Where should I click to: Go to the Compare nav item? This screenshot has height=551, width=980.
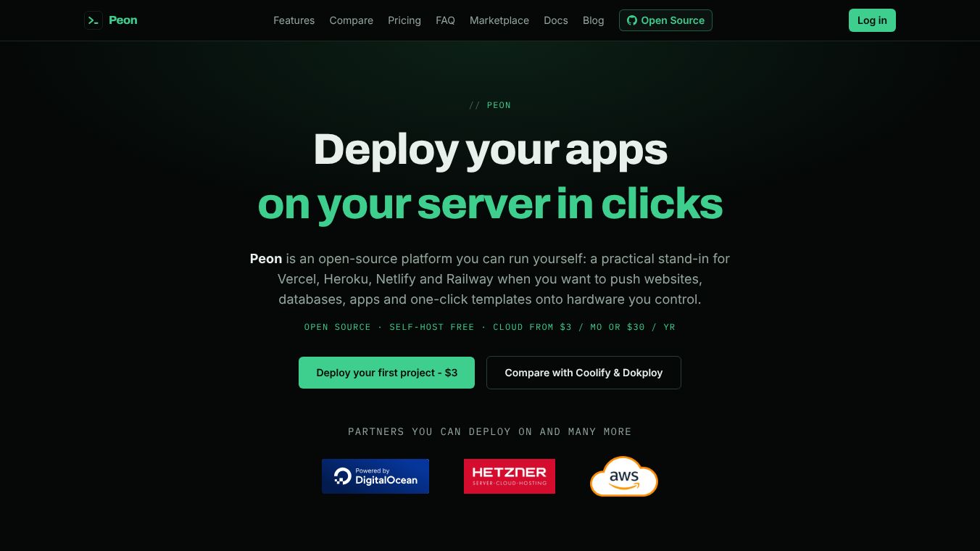point(351,20)
